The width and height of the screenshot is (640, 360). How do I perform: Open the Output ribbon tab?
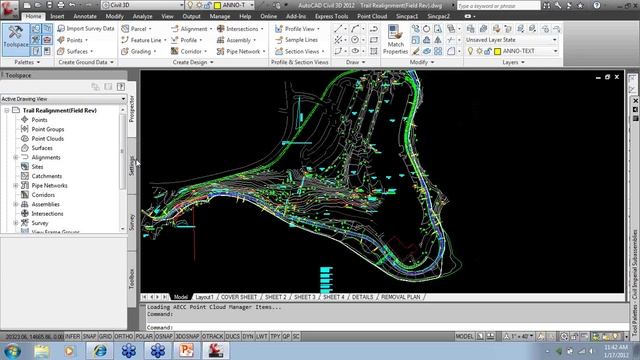(x=191, y=16)
